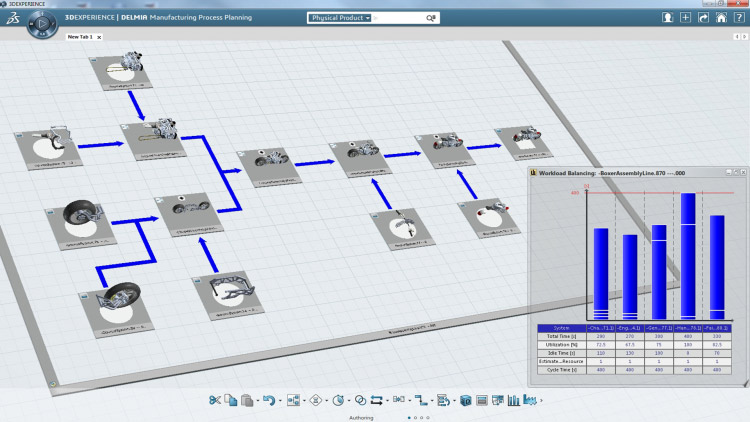Click the search magnifier button
The image size is (750, 422).
click(x=431, y=18)
